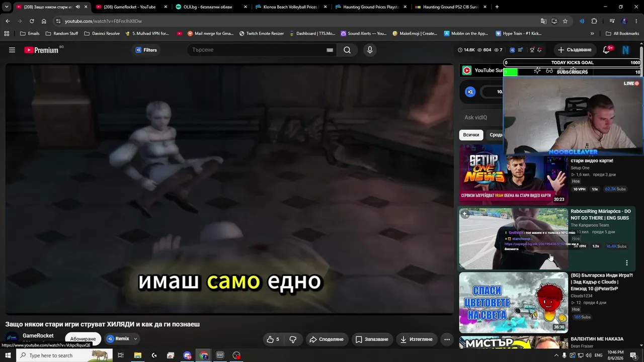Click the vidIQ Remix button
This screenshot has height=362, width=644.
(x=118, y=339)
